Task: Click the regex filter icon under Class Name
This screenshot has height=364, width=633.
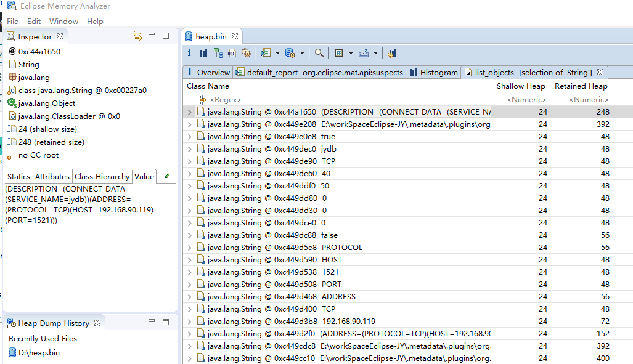Action: point(201,100)
